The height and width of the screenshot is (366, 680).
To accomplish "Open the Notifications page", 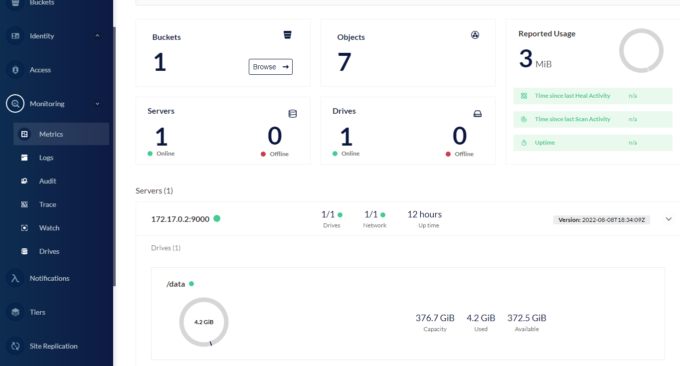I will pos(49,278).
